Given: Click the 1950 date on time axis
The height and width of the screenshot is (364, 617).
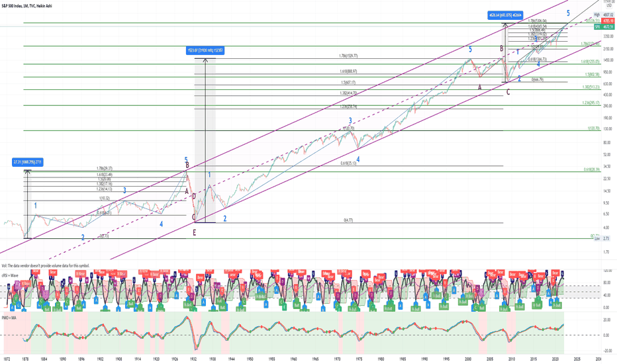Looking at the screenshot, I should pos(250,359).
